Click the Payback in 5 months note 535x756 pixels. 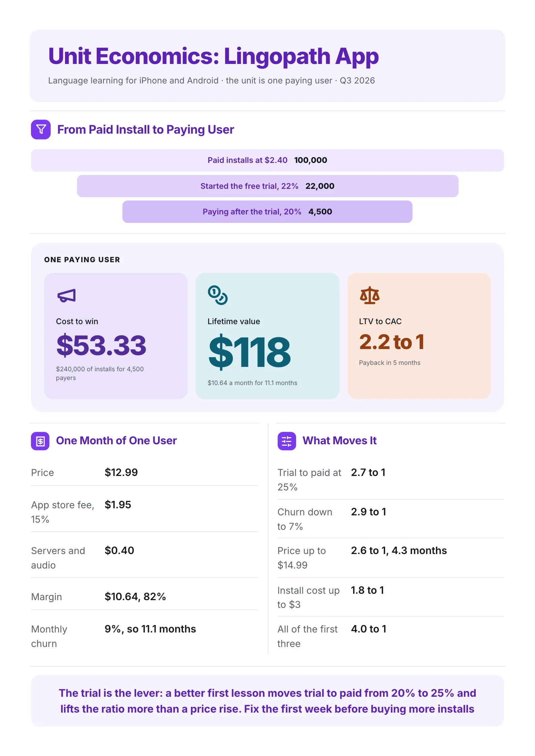[x=390, y=363]
